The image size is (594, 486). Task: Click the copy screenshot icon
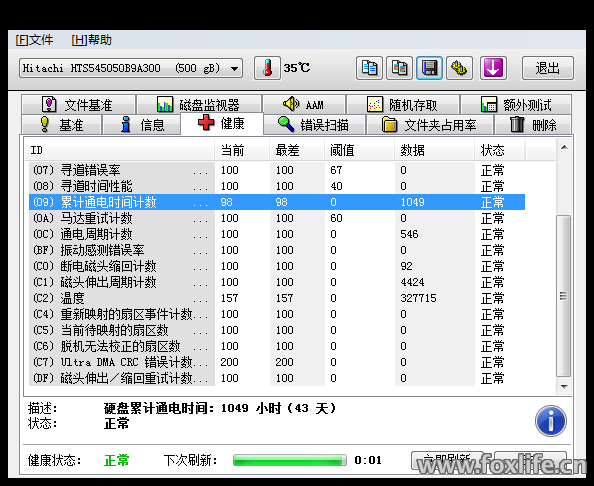pos(399,68)
